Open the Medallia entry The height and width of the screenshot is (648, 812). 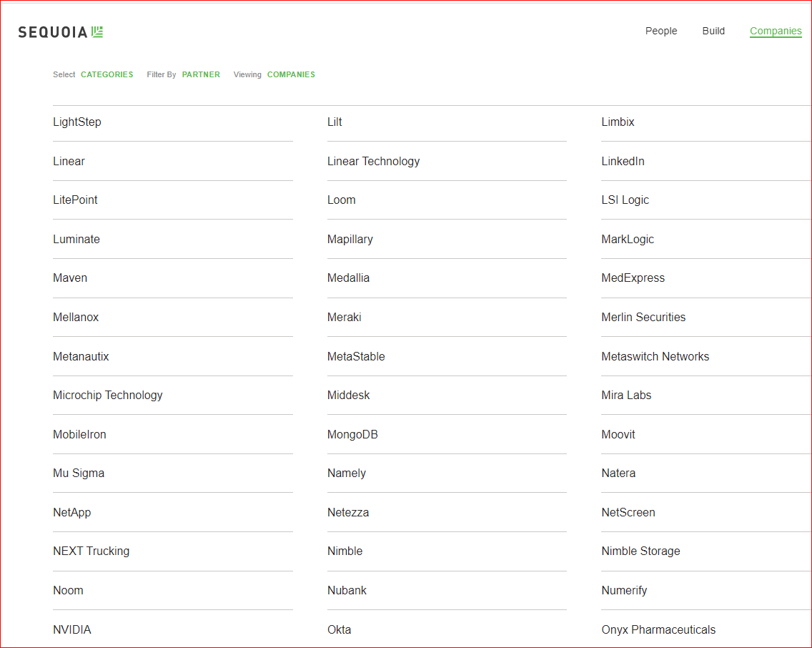pyautogui.click(x=349, y=278)
